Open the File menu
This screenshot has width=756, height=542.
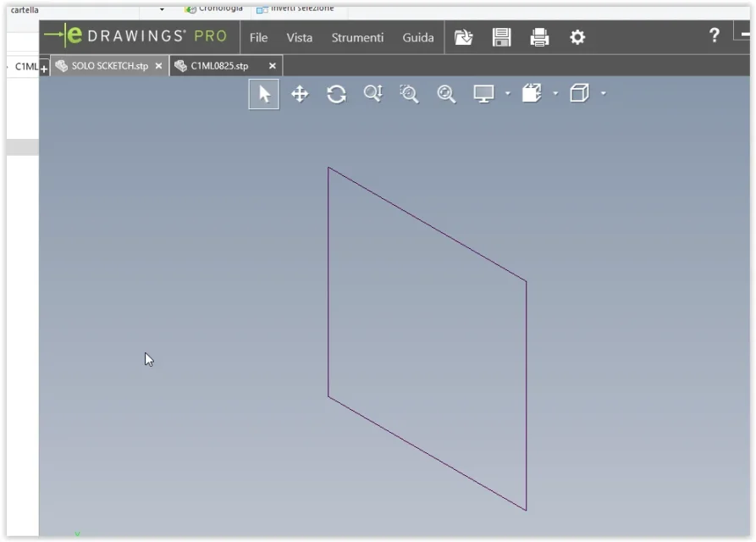258,37
